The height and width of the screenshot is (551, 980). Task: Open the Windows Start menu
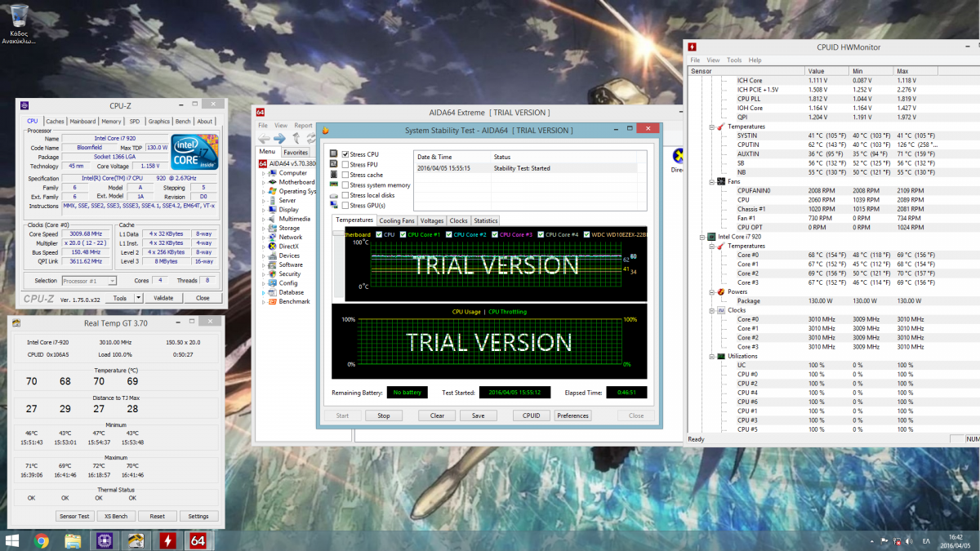(x=12, y=540)
